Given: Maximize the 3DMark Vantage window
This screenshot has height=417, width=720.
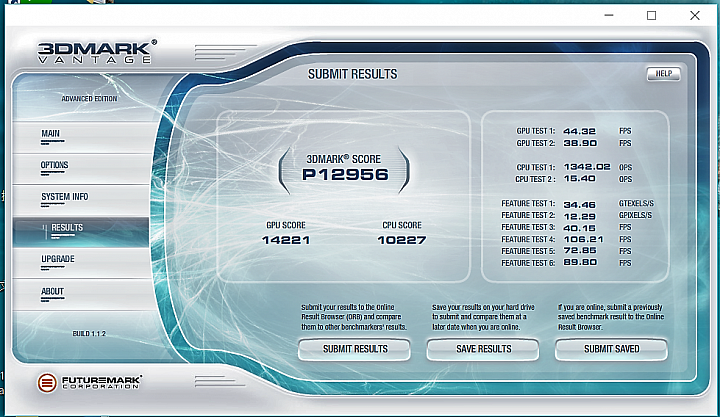Looking at the screenshot, I should tap(651, 16).
